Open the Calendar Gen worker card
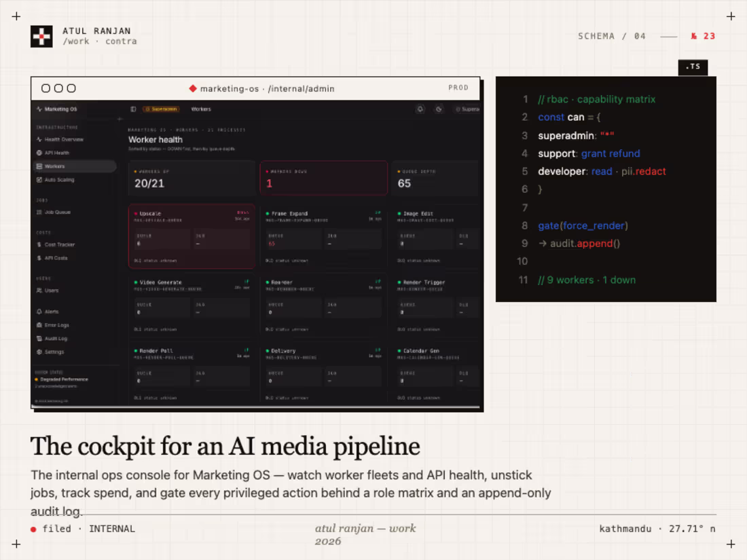This screenshot has width=747, height=560. (x=435, y=373)
